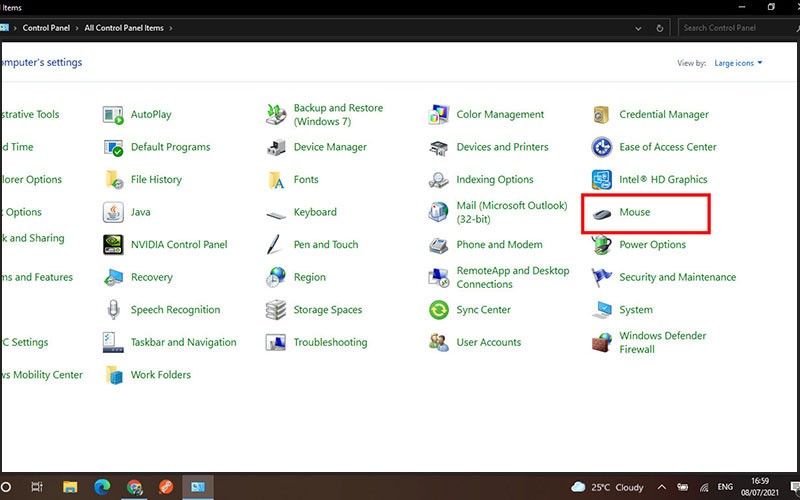Click the File History folder icon
This screenshot has height=500, width=800.
113,180
